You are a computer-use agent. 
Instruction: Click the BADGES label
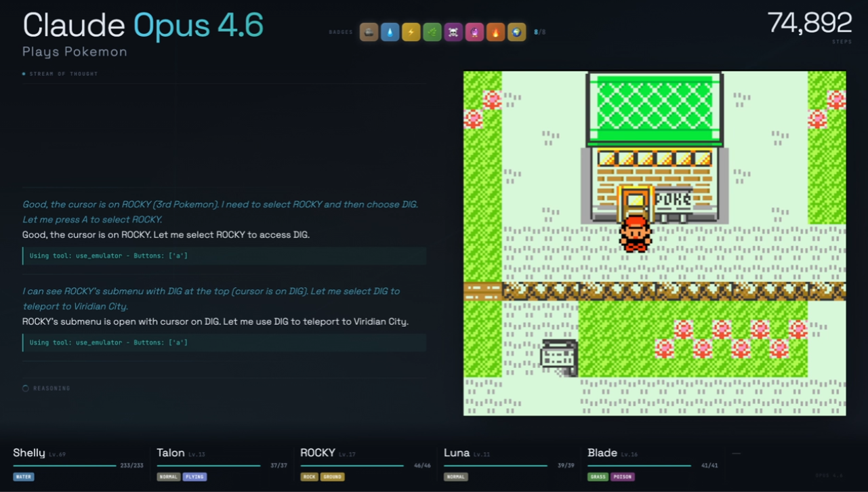tap(341, 32)
